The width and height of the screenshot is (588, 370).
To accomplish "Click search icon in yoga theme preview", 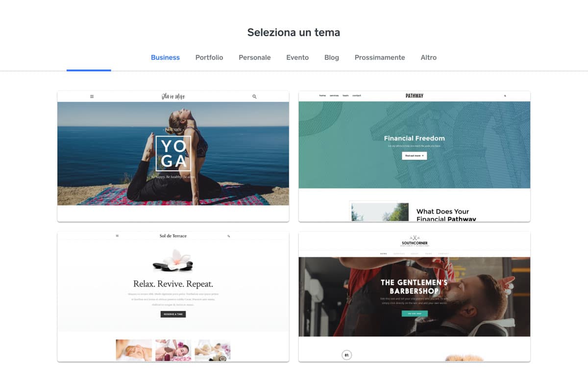I will click(x=254, y=96).
